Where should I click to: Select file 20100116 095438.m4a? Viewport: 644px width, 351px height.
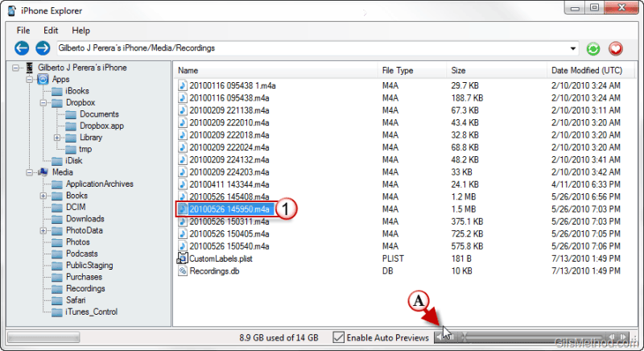(x=229, y=97)
